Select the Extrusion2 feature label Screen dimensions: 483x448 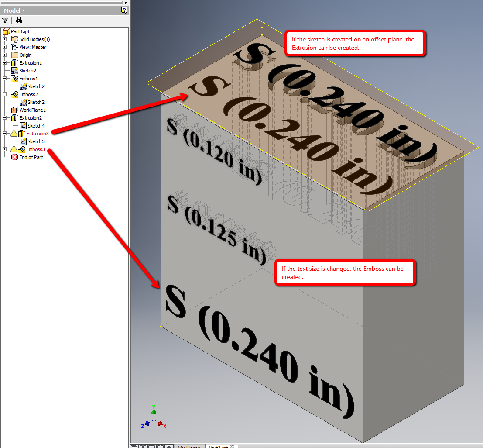pos(31,118)
